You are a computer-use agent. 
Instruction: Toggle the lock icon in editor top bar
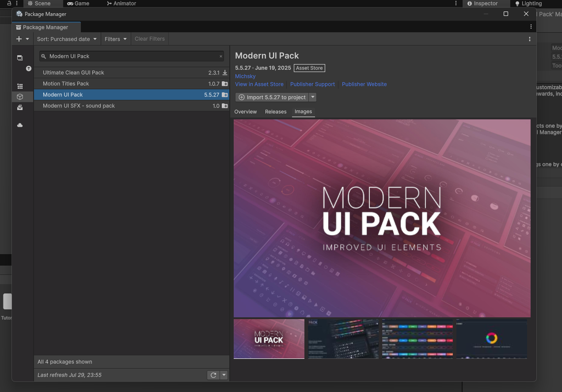pos(9,3)
